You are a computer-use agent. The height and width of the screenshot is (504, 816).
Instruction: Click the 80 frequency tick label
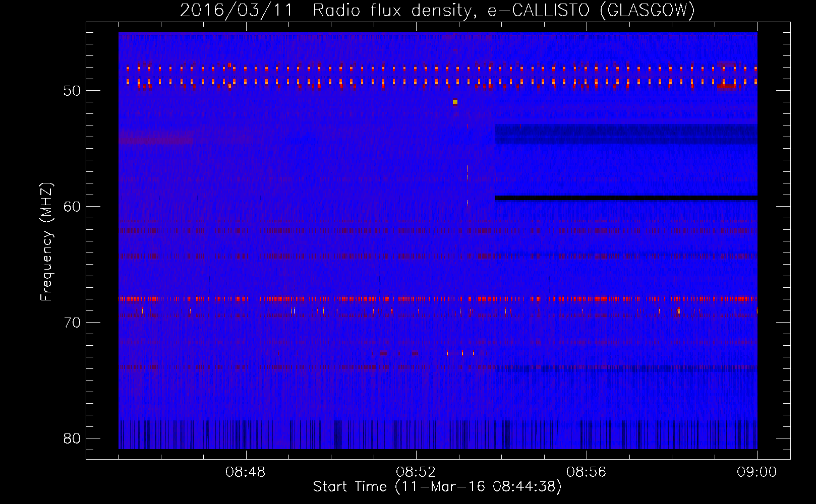[x=72, y=438]
